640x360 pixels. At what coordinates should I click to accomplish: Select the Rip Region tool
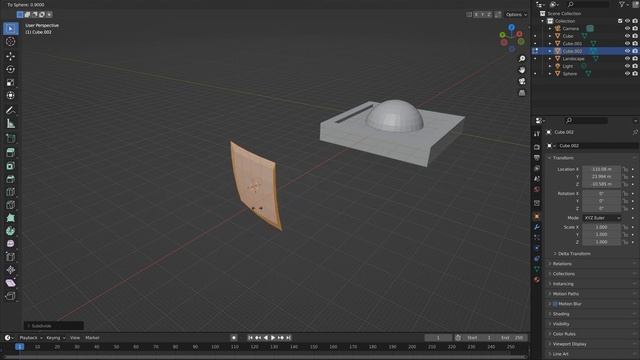point(11,296)
